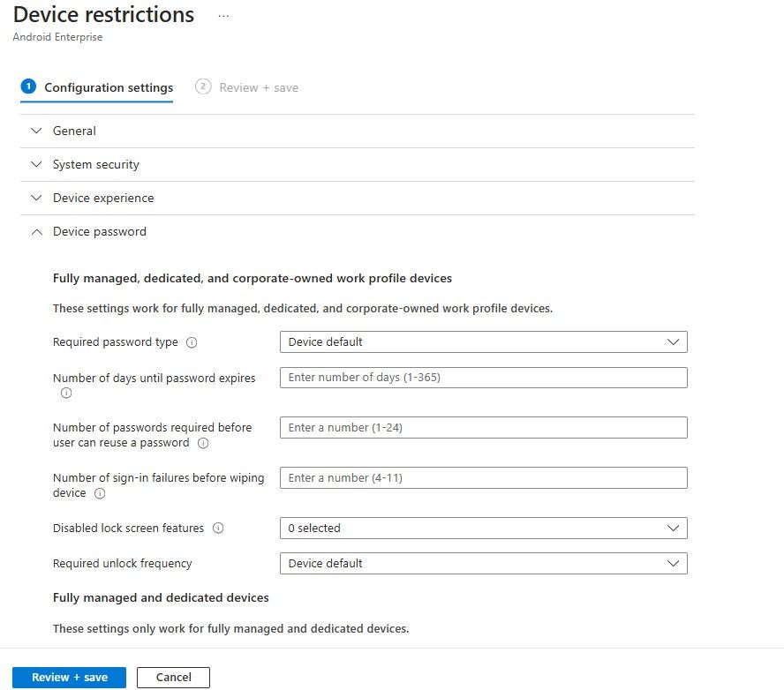Click info icon beside Required password type

pos(192,342)
